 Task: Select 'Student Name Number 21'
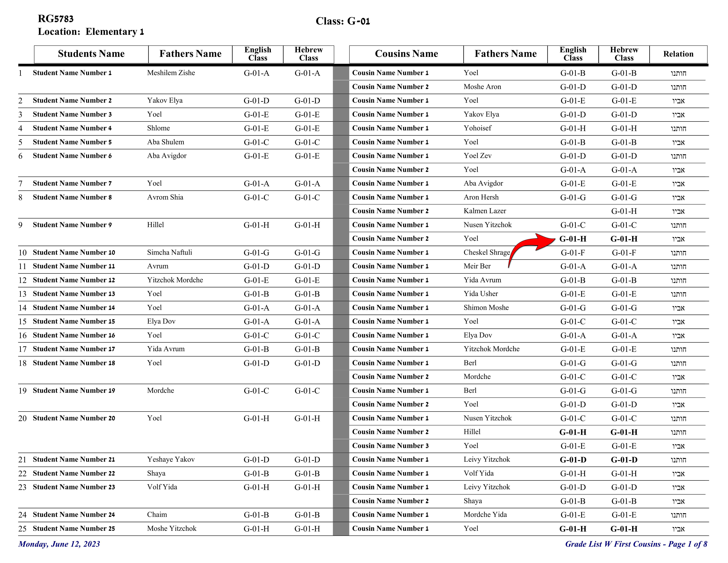click(x=74, y=460)
